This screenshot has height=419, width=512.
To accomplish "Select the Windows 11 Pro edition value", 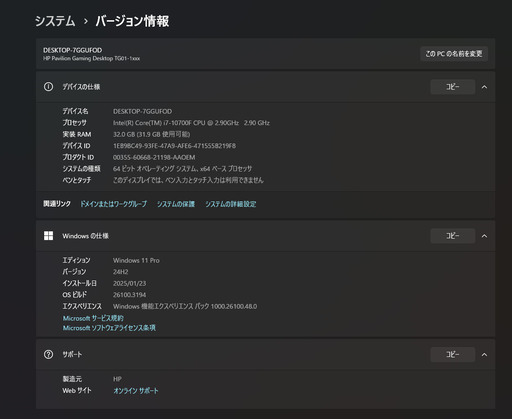I will coord(136,260).
